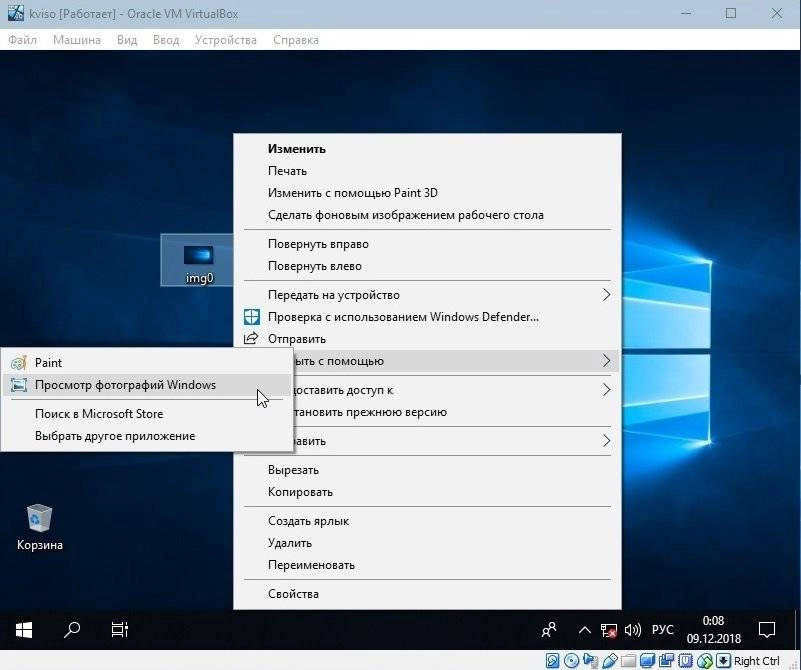Viewport: 801px width, 670px height.
Task: Select the Корзина recycle bin icon
Action: coord(39,527)
